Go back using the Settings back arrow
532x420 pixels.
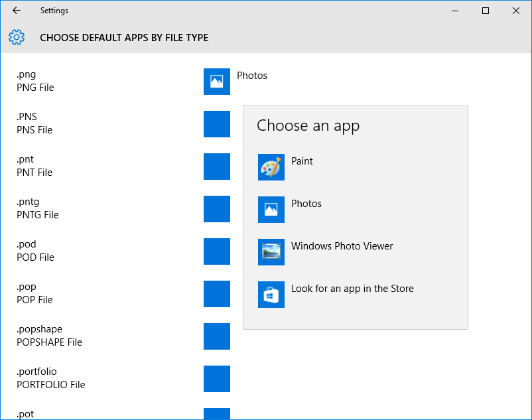17,11
